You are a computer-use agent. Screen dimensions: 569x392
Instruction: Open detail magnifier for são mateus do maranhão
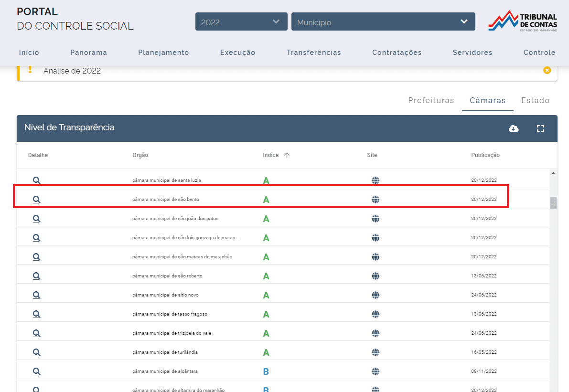coord(37,257)
